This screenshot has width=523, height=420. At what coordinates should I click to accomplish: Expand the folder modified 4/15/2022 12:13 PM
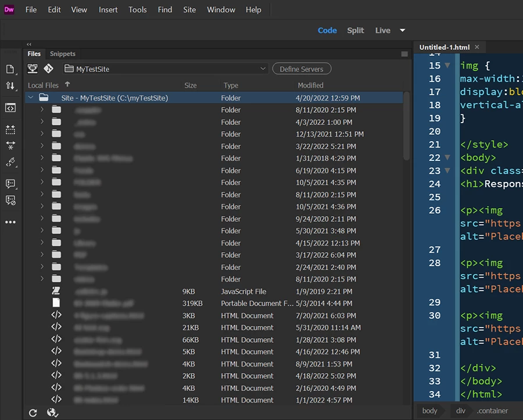point(42,242)
